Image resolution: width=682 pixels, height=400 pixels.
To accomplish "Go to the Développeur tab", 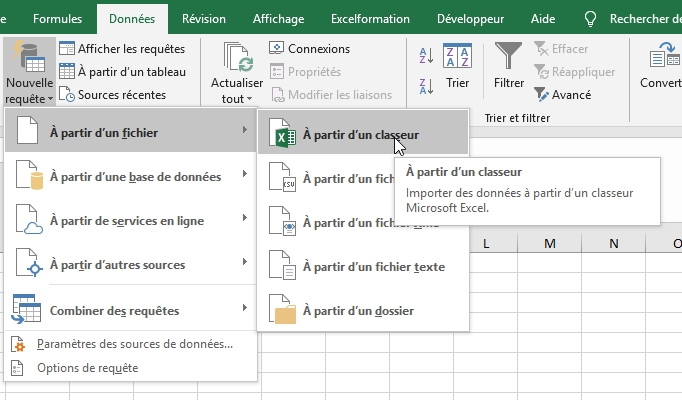I will click(470, 19).
